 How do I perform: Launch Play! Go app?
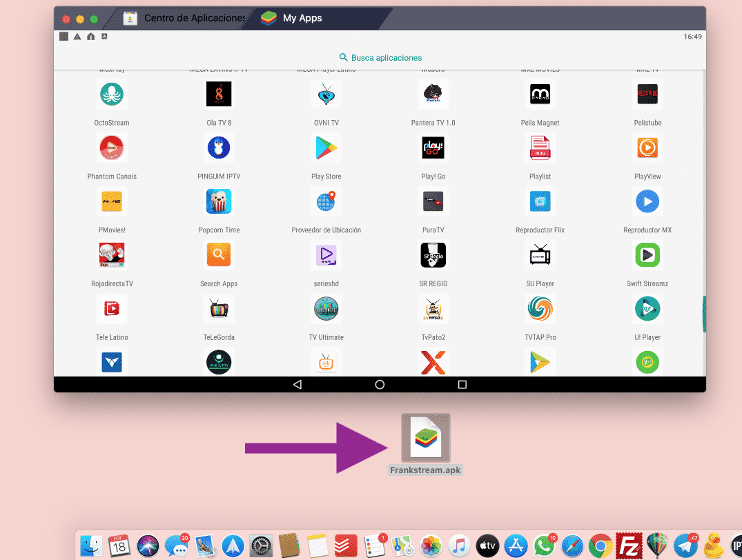click(x=433, y=148)
